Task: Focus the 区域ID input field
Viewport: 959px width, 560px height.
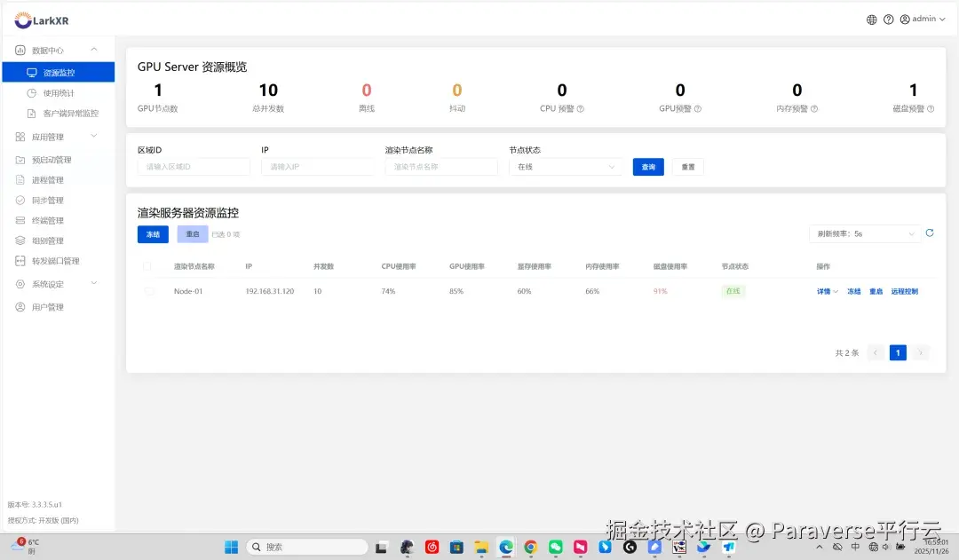Action: click(194, 167)
